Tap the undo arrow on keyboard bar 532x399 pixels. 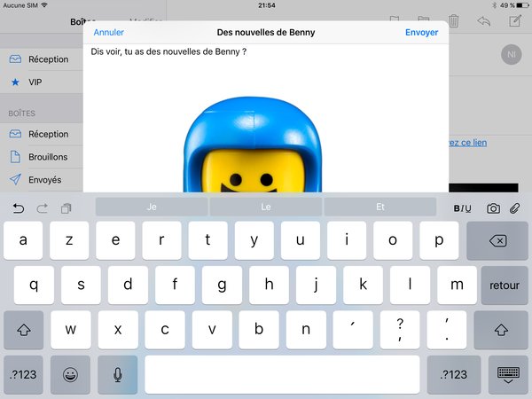click(19, 208)
